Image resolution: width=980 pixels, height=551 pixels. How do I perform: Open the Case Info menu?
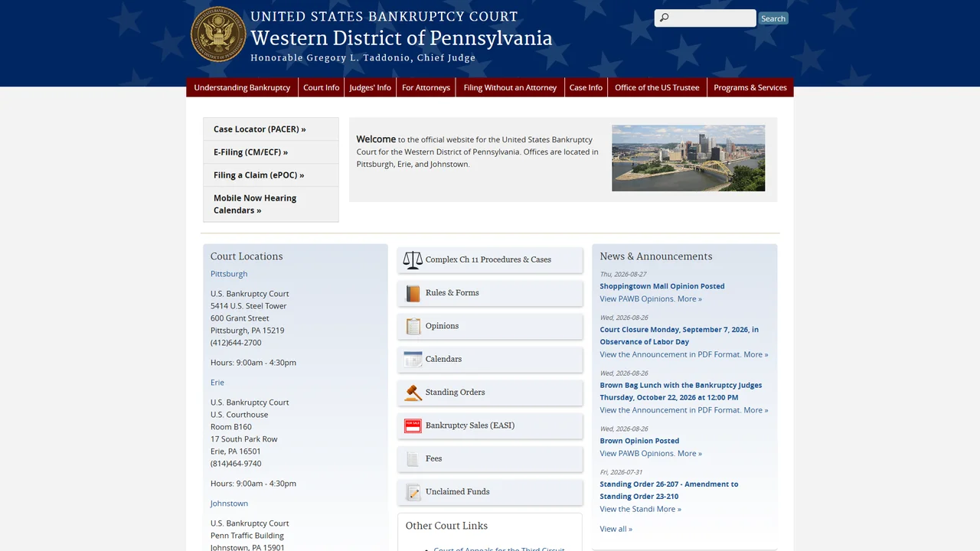586,87
